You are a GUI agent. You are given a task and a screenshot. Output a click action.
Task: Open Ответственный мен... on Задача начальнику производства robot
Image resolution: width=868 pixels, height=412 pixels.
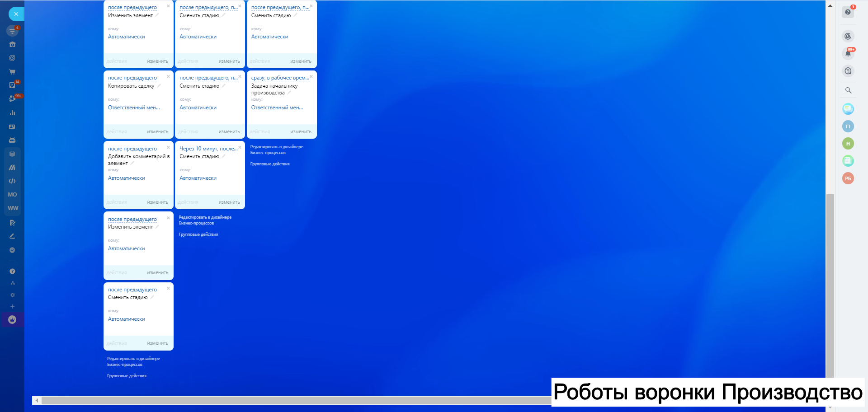pos(277,108)
